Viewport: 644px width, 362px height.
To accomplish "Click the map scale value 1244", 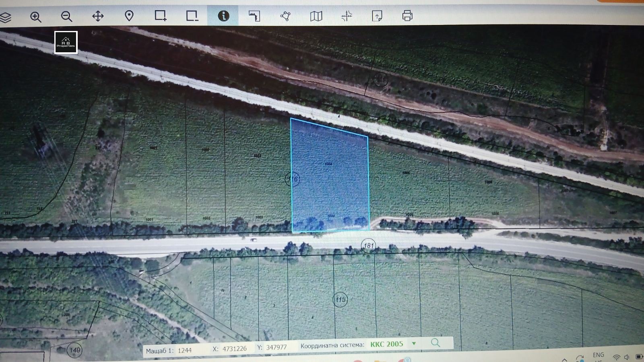I will pyautogui.click(x=185, y=350).
